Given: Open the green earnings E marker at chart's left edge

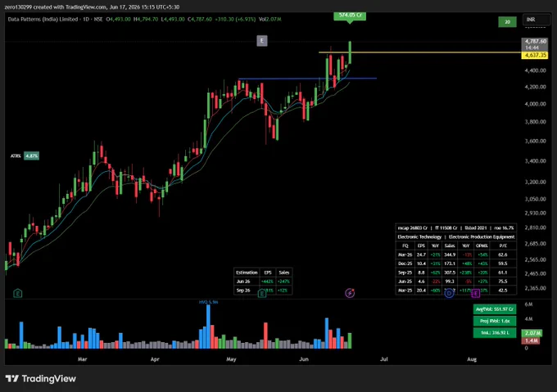Looking at the screenshot, I should pos(18,293).
